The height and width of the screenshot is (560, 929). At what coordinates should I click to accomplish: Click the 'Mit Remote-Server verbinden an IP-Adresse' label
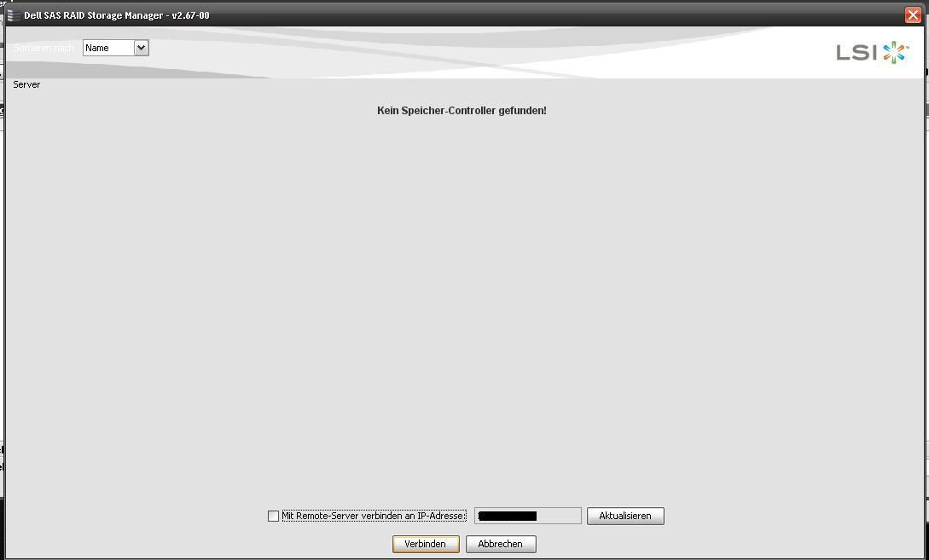374,517
